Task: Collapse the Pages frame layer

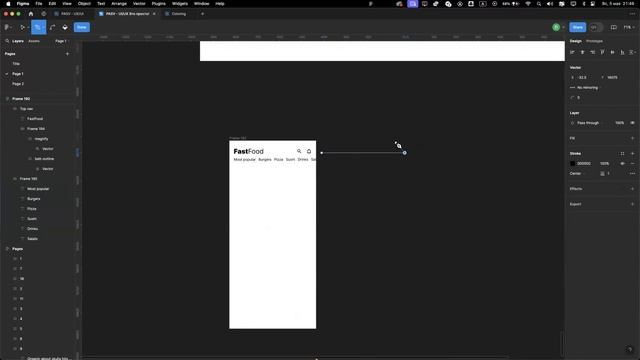Action: coord(7,249)
